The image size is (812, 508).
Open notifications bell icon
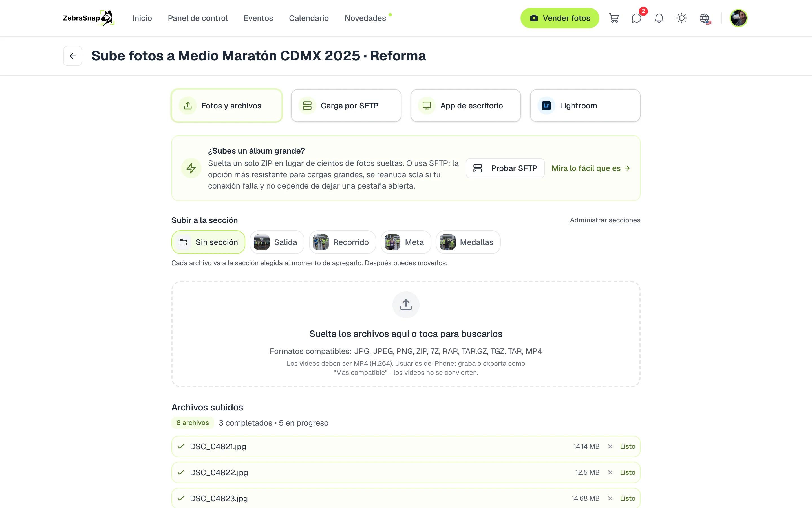(x=659, y=18)
